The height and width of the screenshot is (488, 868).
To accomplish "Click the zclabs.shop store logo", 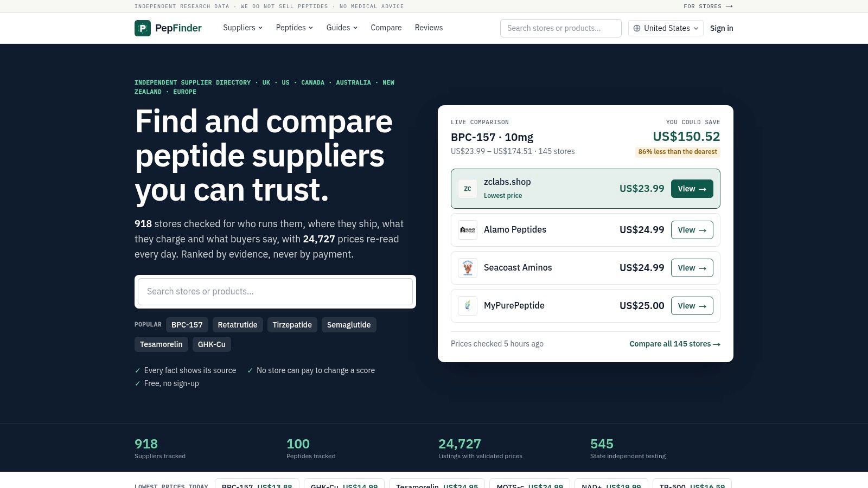I will pyautogui.click(x=468, y=189).
